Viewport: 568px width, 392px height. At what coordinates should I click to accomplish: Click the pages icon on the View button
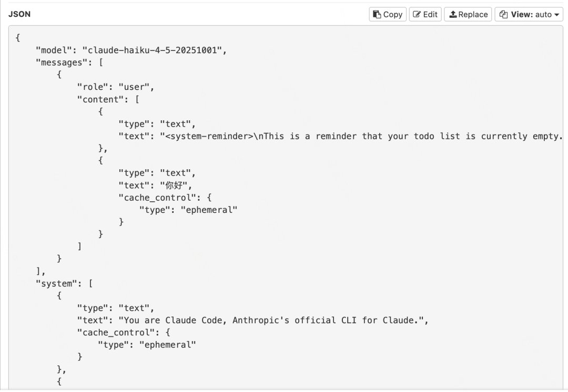503,14
